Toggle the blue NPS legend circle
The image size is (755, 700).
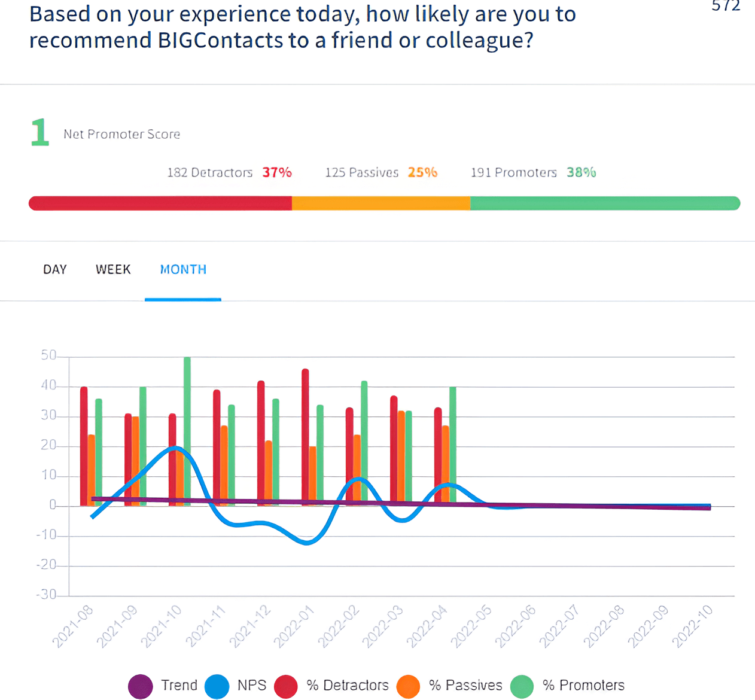(217, 686)
